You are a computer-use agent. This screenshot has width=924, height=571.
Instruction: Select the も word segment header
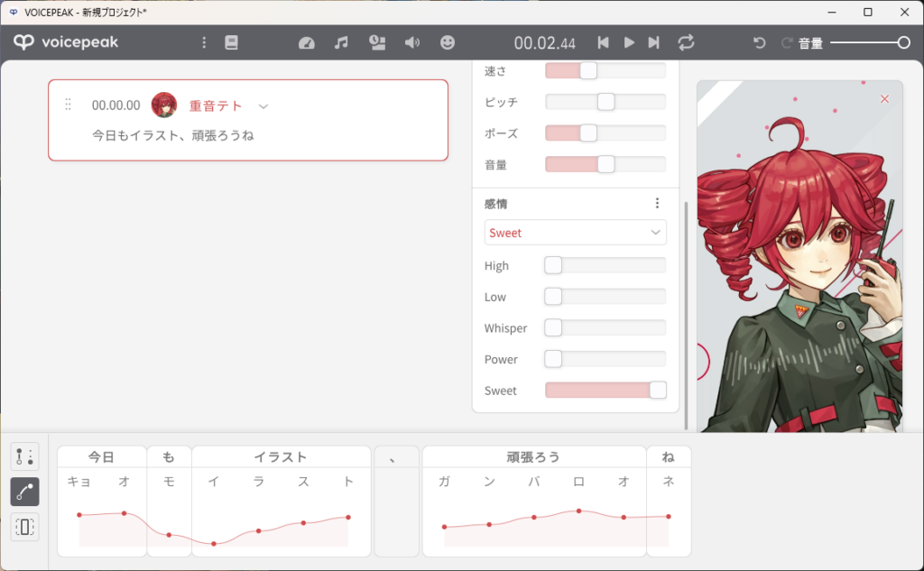point(169,456)
